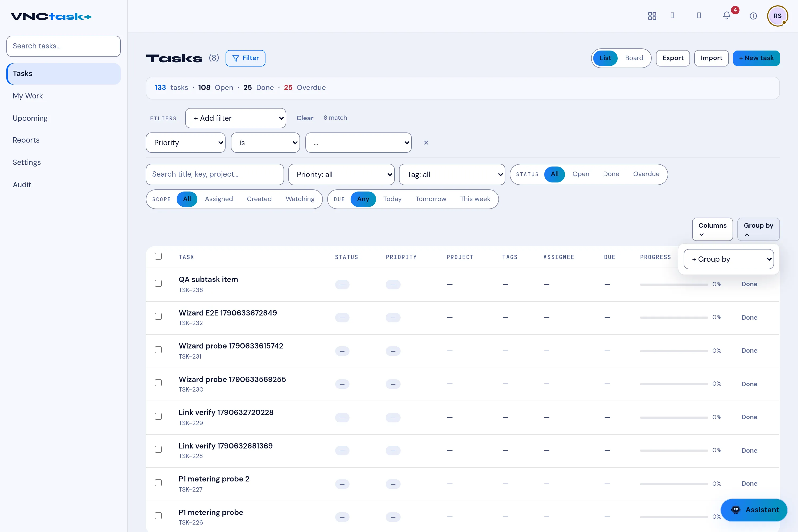This screenshot has height=532, width=798.
Task: Open the Assistant chat bot
Action: 754,510
